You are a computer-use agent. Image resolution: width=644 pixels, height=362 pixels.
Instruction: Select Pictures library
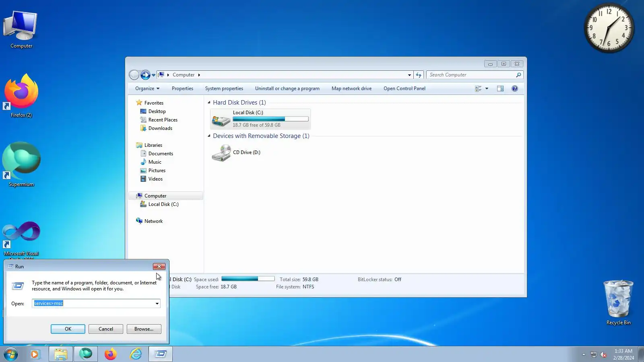pyautogui.click(x=157, y=171)
